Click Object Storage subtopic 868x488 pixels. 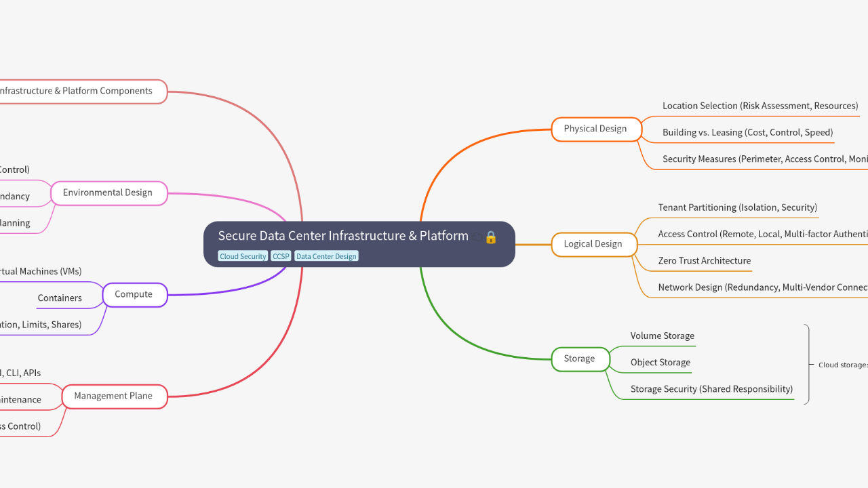[x=660, y=363]
